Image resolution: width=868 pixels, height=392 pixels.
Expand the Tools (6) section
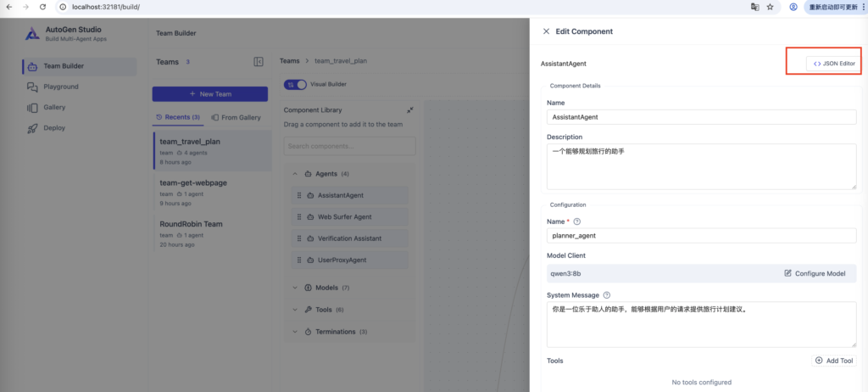[x=295, y=310]
